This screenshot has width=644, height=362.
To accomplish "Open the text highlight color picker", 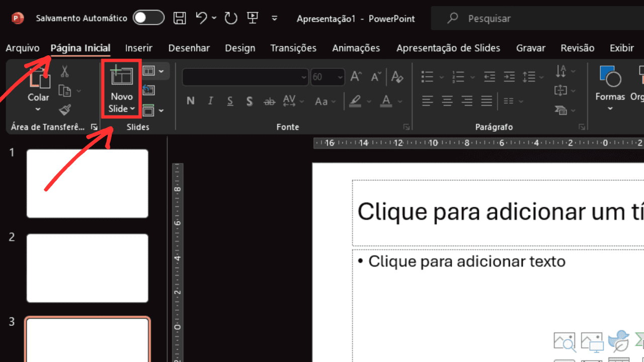I will [x=369, y=102].
